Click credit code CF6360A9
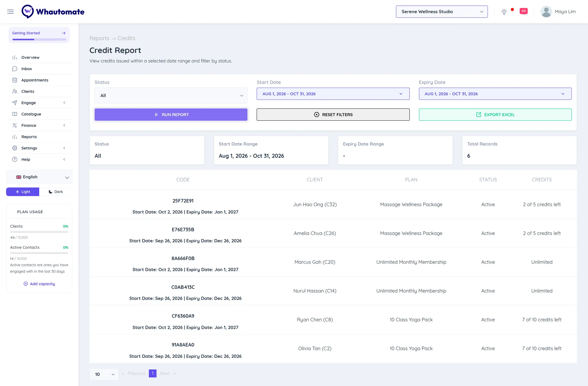 click(183, 316)
